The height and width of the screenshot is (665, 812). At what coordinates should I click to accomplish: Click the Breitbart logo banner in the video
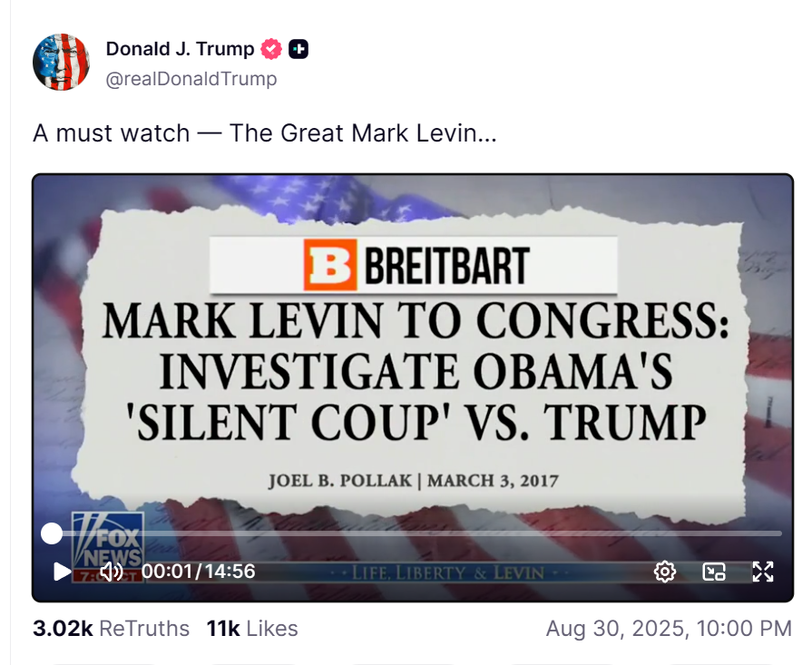pos(413,265)
